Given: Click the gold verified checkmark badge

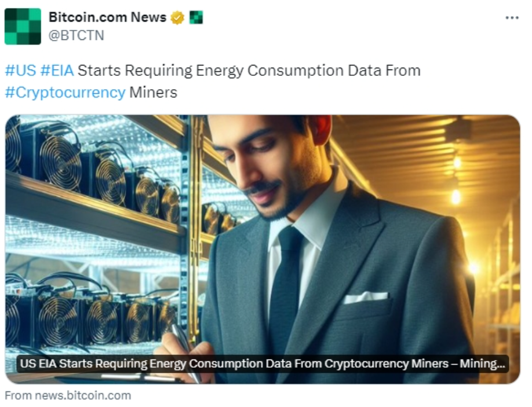Looking at the screenshot, I should pos(177,17).
